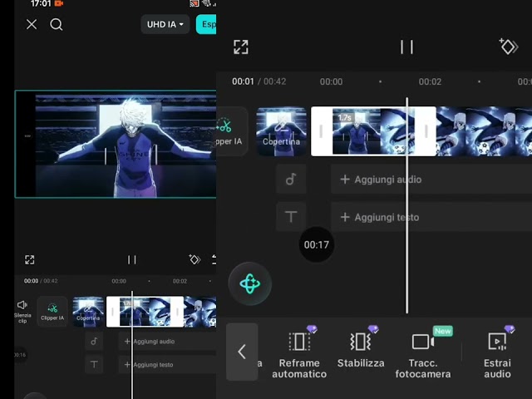Enter fullscreen using enlarged right view icon
532x399 pixels.
coord(241,47)
